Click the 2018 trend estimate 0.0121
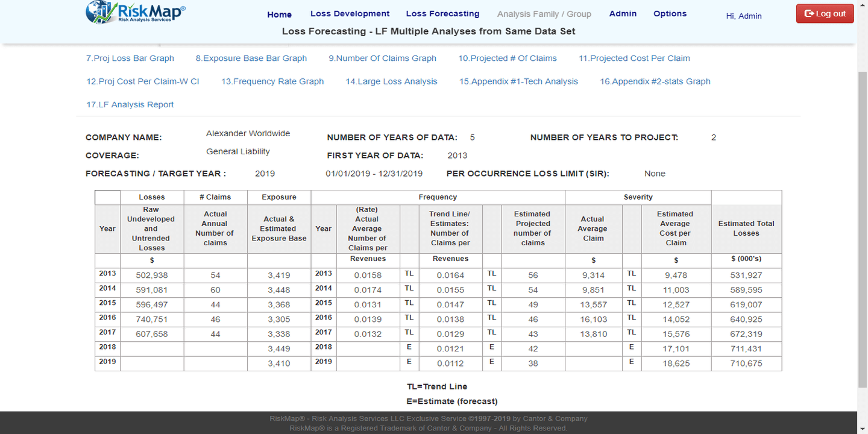The height and width of the screenshot is (434, 868). (x=450, y=348)
